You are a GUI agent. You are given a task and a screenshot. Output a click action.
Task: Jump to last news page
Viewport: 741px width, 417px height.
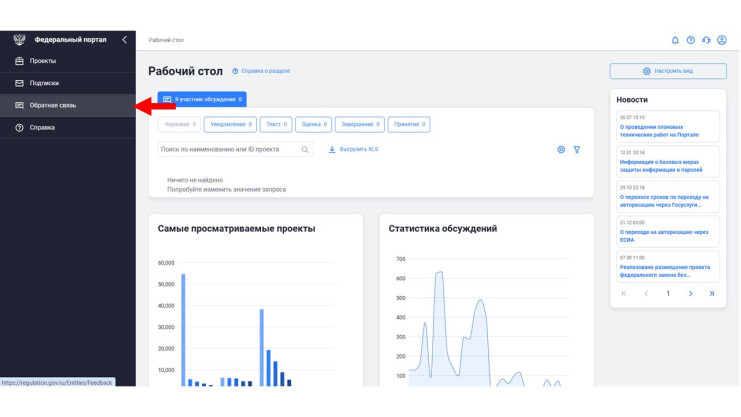click(712, 293)
